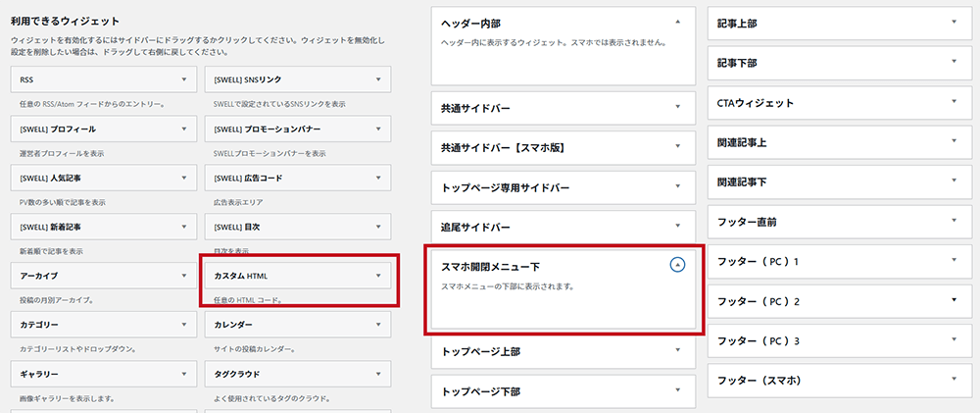Expand the ギャラリー widget arrow

184,374
